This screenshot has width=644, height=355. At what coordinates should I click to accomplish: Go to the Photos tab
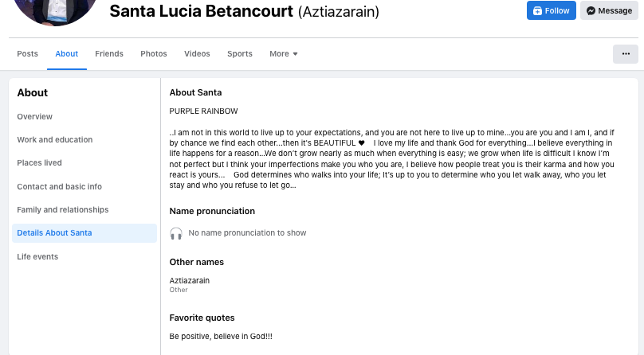point(154,53)
